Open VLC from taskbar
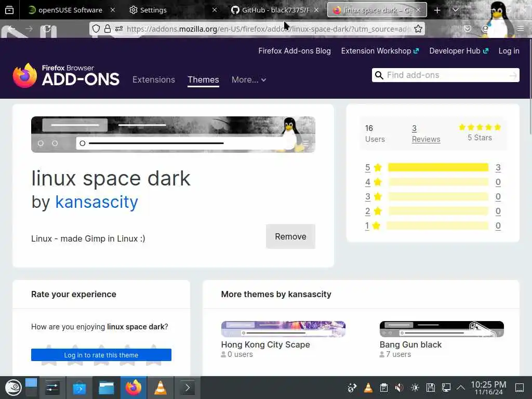The width and height of the screenshot is (532, 399). 161,388
